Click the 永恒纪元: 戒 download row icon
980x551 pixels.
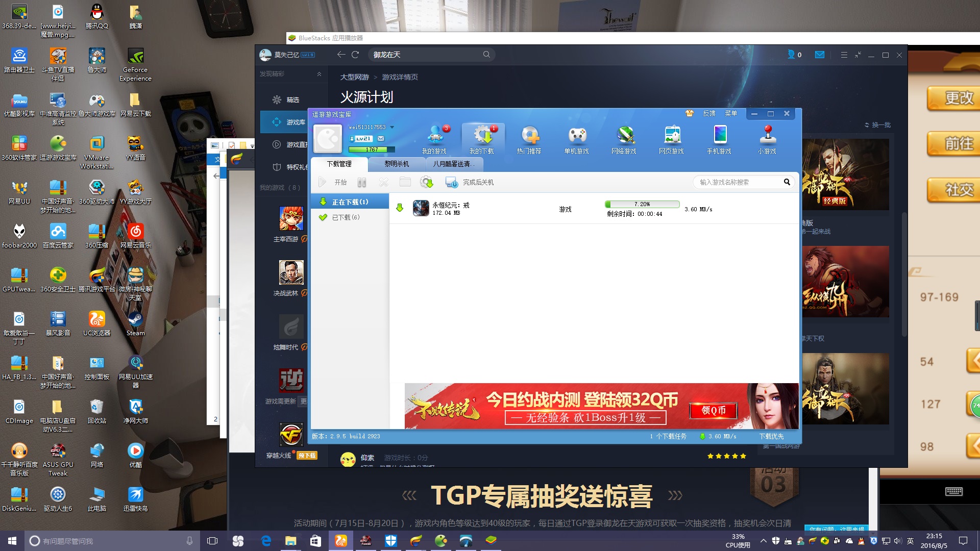pos(421,208)
